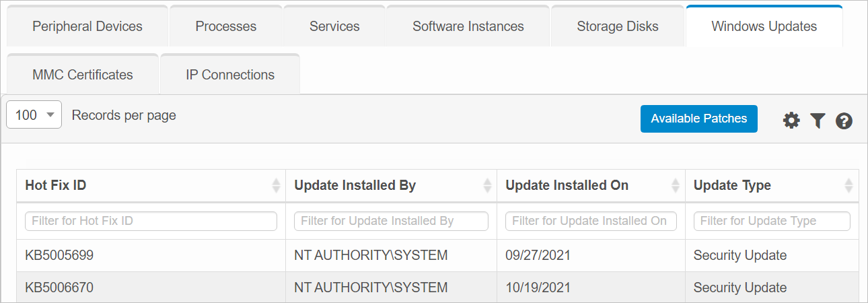This screenshot has width=868, height=303.
Task: Focus the Hot Fix ID filter field
Action: pyautogui.click(x=151, y=221)
